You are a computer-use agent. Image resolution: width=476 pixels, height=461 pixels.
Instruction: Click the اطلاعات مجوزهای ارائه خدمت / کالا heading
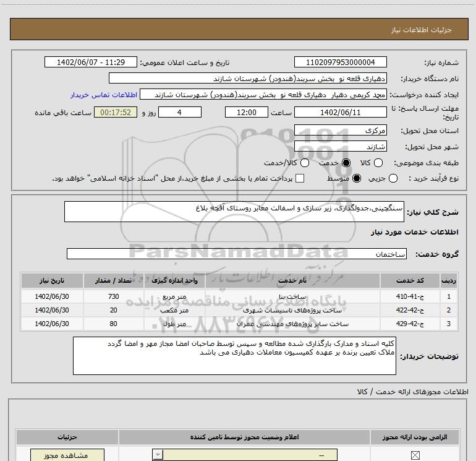tap(413, 392)
